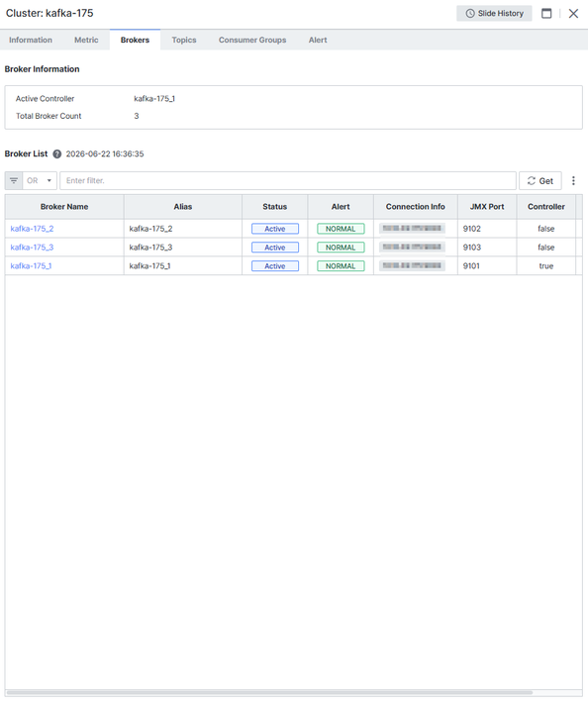Open the kafka-175_2 broker link

pos(32,229)
